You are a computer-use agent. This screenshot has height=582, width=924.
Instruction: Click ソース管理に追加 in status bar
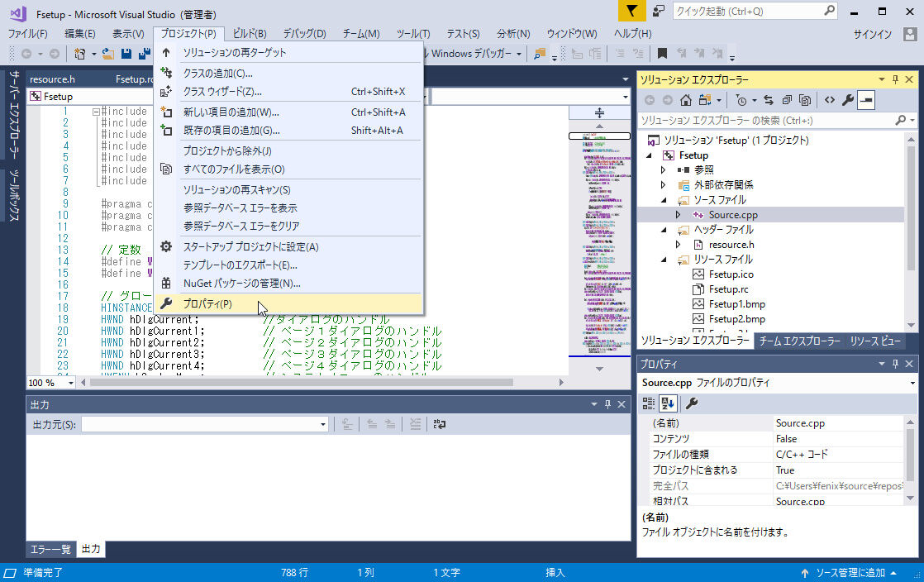point(850,573)
